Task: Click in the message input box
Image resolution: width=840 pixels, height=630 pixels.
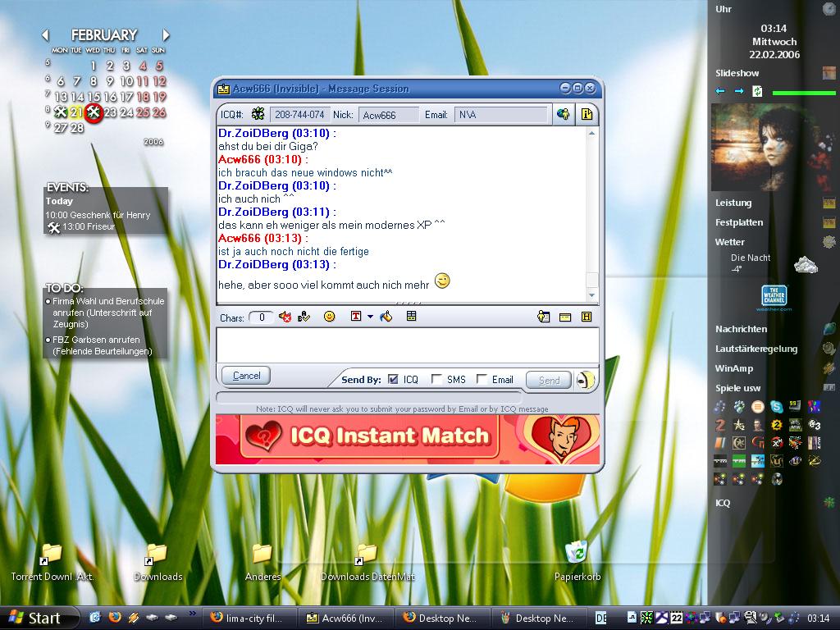Action: point(407,345)
